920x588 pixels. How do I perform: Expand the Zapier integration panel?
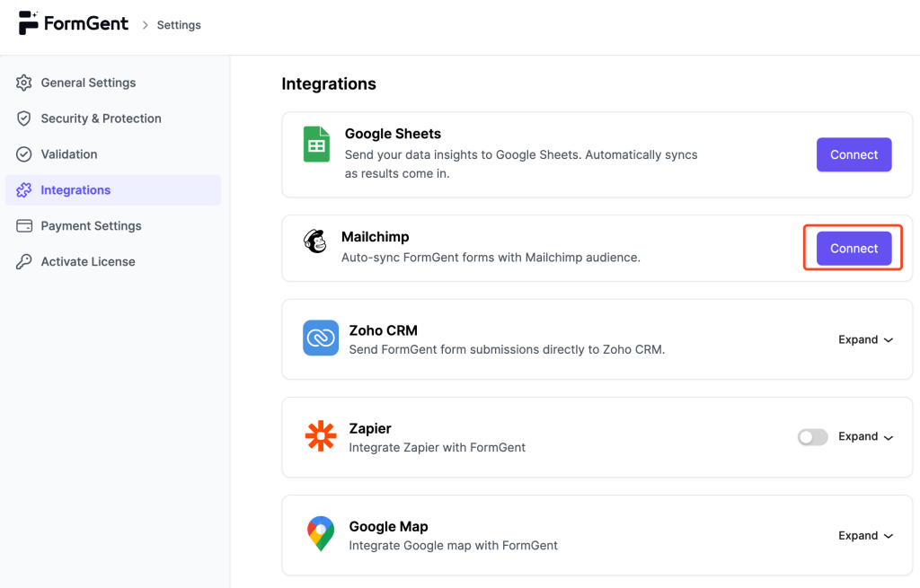(x=865, y=436)
